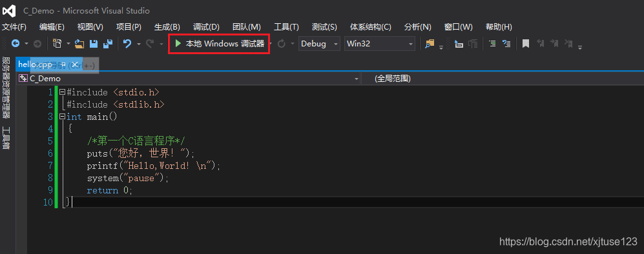Go to the previous bookmark icon
Image resolution: width=644 pixels, height=254 pixels.
541,43
